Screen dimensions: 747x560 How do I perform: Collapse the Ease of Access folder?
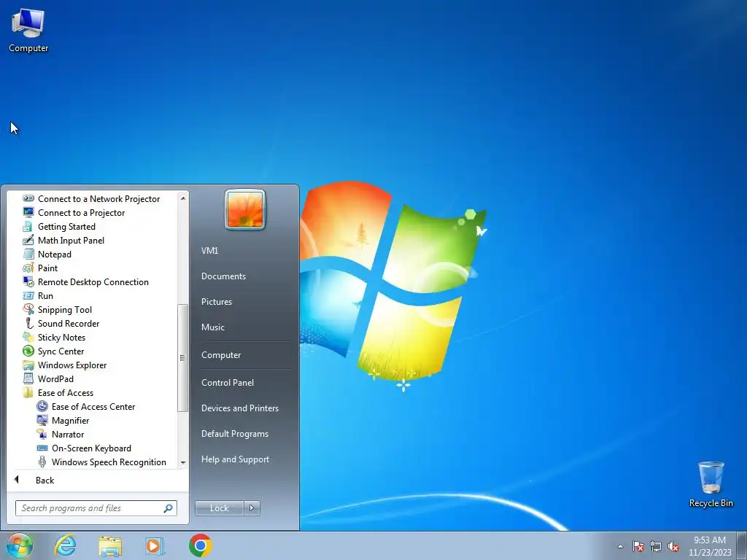click(x=58, y=392)
